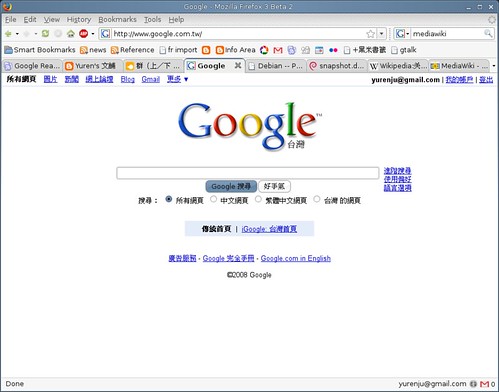Bookmark this page with the star icon
This screenshot has width=499, height=392.
coord(370,34)
